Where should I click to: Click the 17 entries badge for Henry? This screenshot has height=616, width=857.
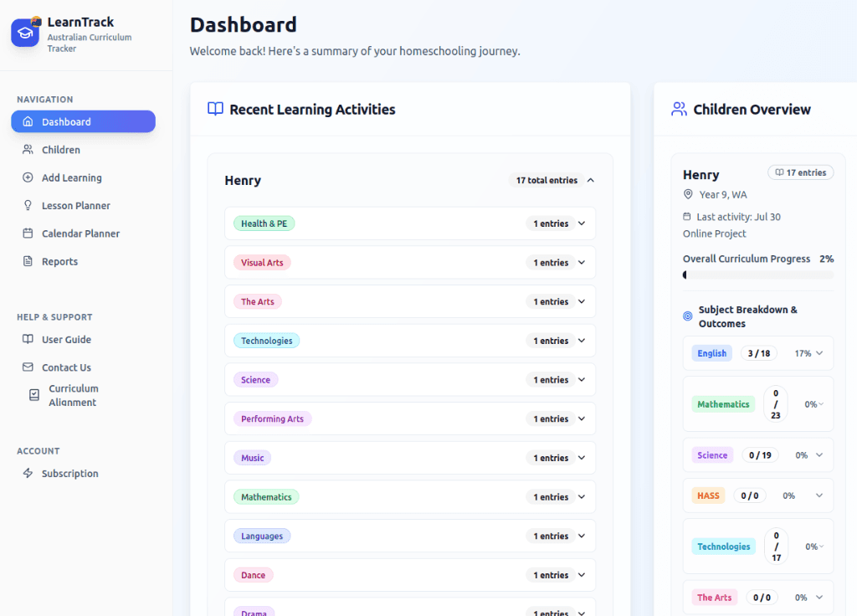pyautogui.click(x=800, y=172)
